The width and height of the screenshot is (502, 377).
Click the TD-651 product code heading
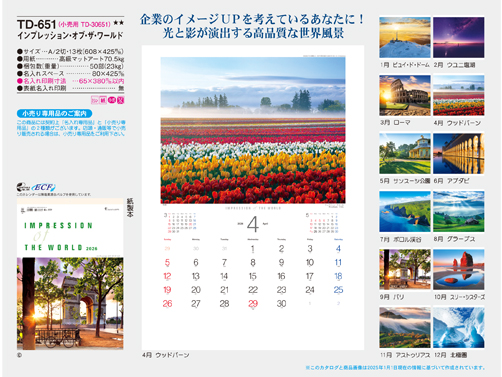tap(36, 24)
